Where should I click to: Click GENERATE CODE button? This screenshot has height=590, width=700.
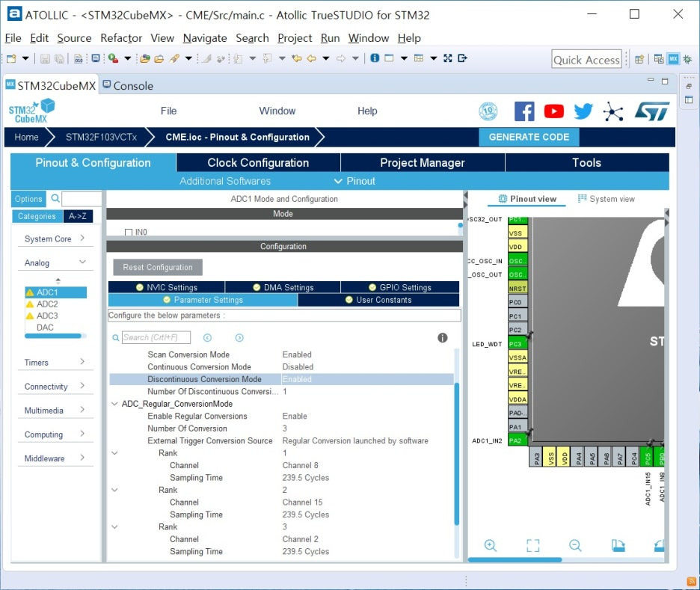pos(529,137)
